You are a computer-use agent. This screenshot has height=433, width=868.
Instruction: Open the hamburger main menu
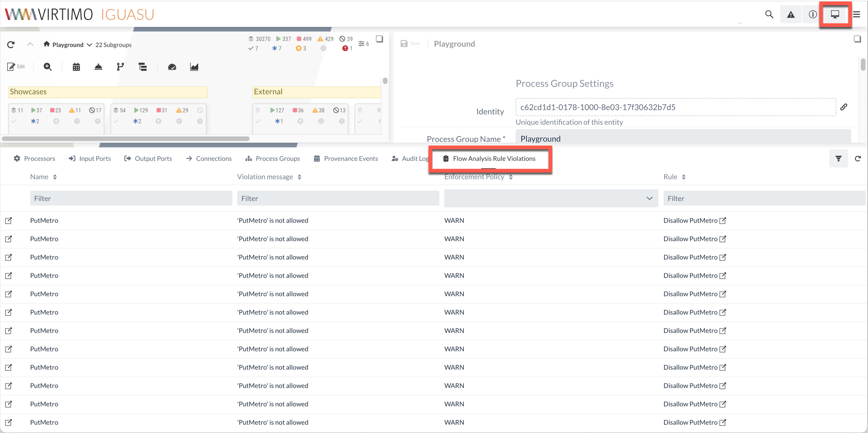coord(857,14)
